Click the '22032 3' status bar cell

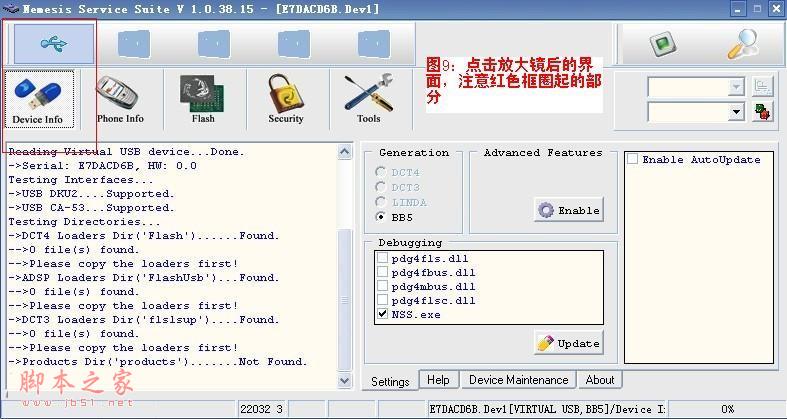(x=261, y=409)
